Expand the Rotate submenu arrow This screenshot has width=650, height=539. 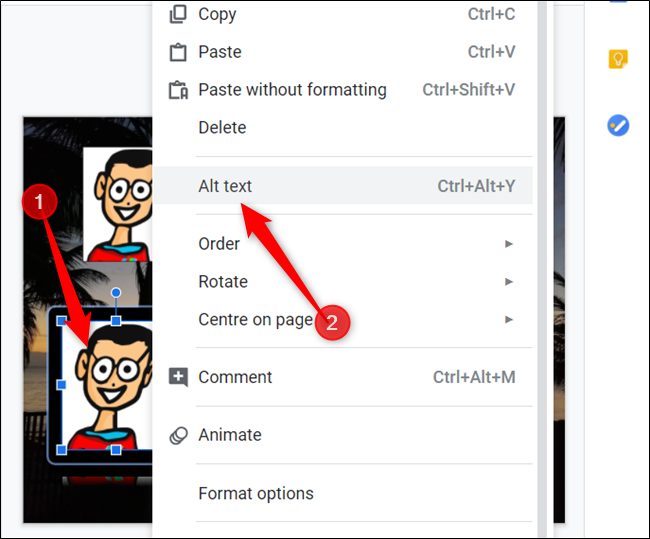(x=509, y=282)
